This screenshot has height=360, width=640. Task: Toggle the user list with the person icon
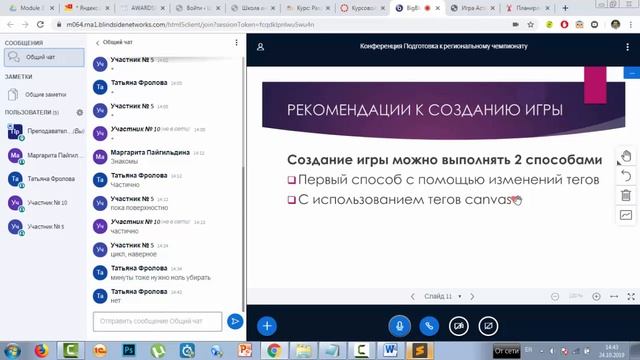pyautogui.click(x=260, y=47)
